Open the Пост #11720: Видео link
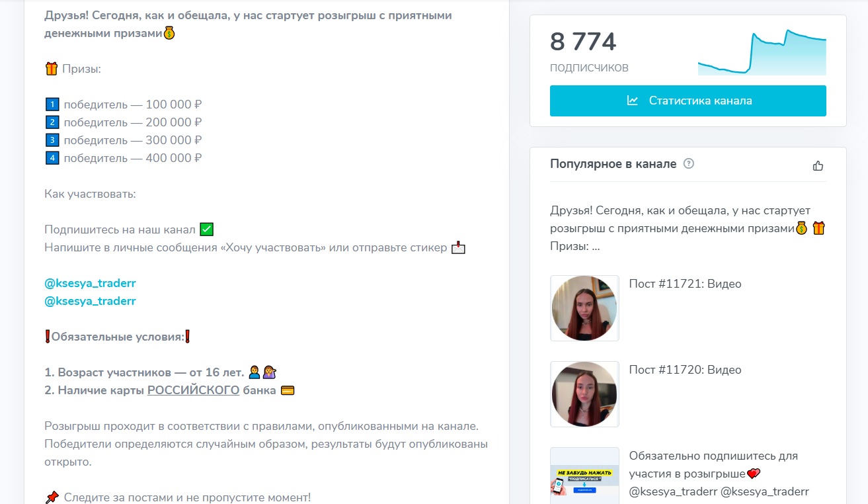868x504 pixels. 685,370
